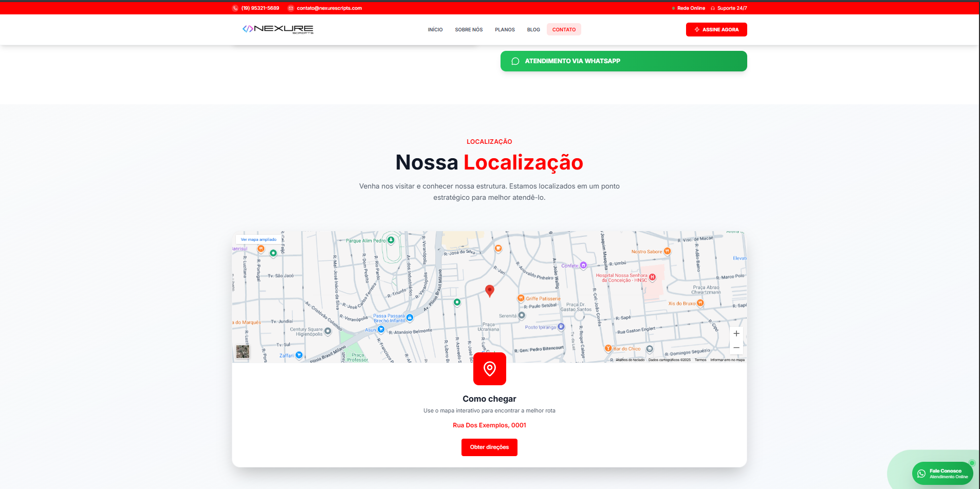980x489 pixels.
Task: Click the Zaffari store marker
Action: click(299, 355)
